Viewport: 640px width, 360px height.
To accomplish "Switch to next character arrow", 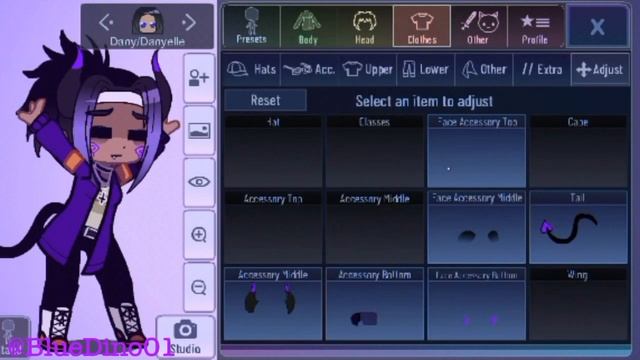I will click(189, 22).
